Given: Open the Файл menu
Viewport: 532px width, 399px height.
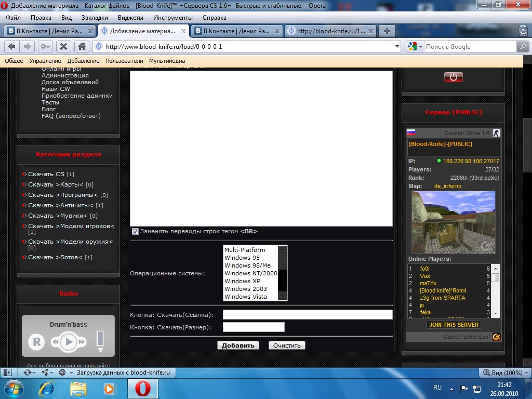Looking at the screenshot, I should [13, 18].
